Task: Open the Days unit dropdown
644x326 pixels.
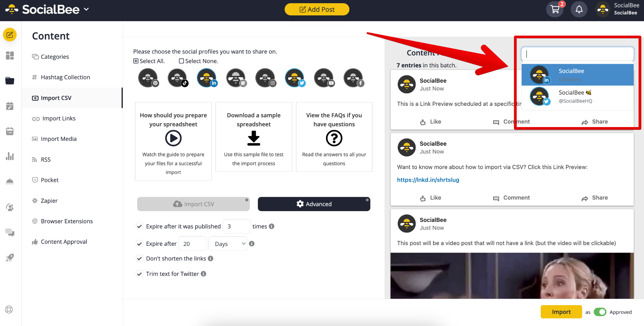Action: (228, 244)
